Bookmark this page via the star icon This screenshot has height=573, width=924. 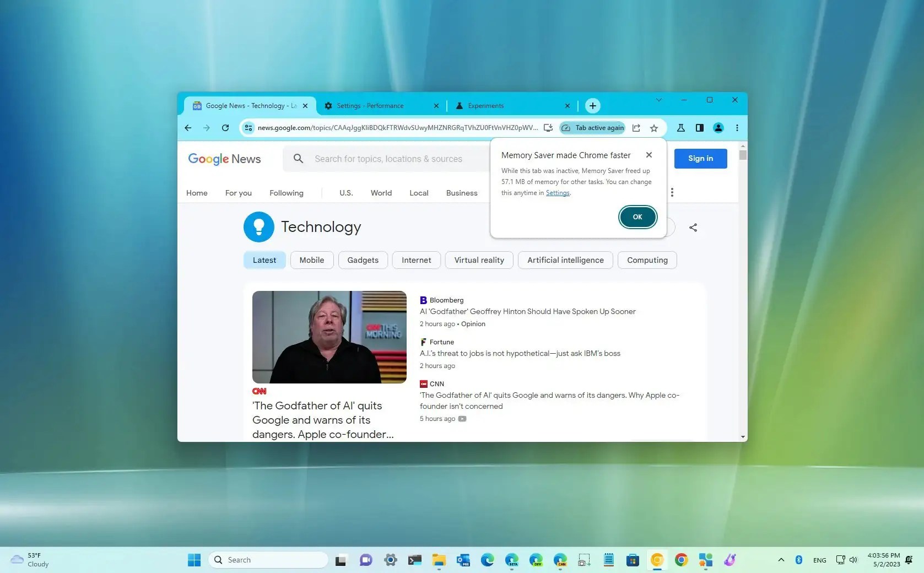tap(653, 127)
